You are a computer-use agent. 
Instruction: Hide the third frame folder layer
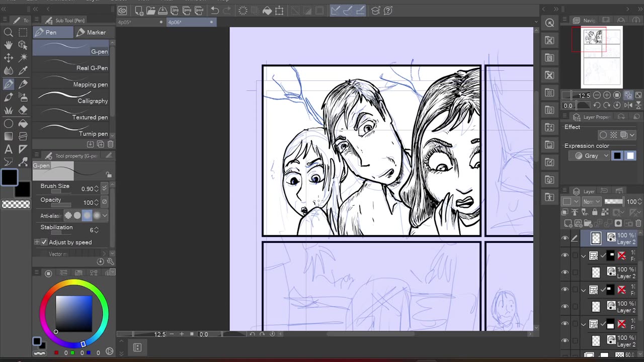565,324
